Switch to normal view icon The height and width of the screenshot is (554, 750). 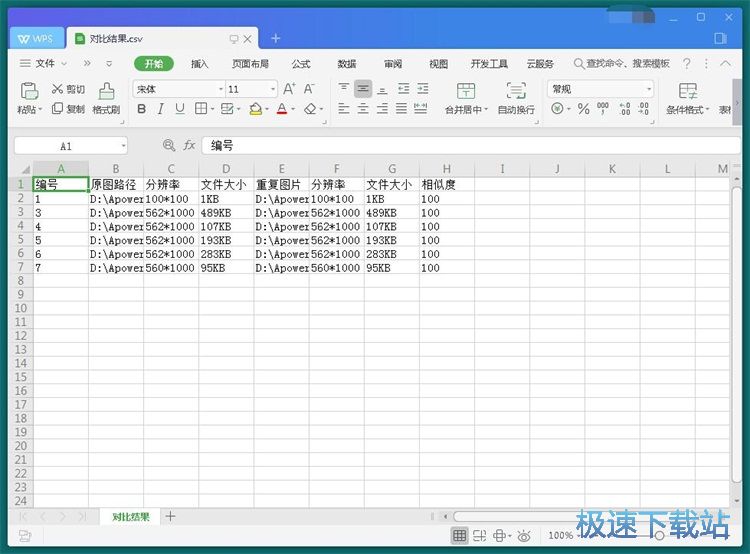tap(460, 535)
